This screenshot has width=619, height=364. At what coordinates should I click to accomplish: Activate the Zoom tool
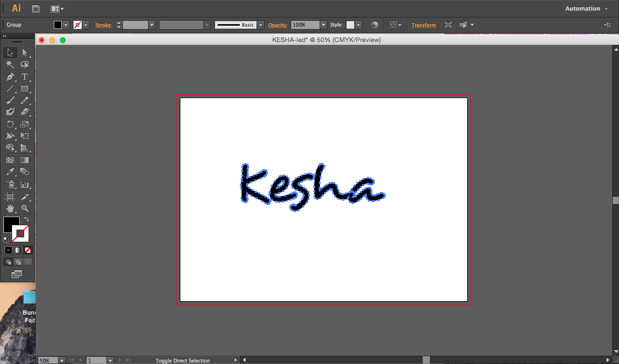tap(25, 208)
